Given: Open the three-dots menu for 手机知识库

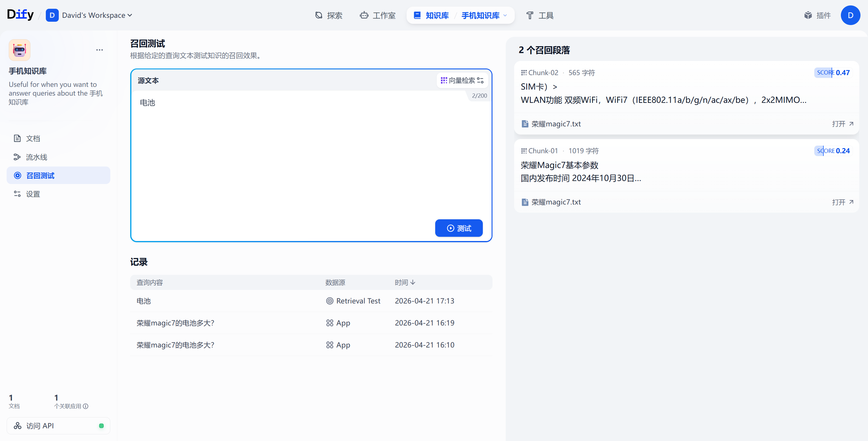Looking at the screenshot, I should point(99,50).
